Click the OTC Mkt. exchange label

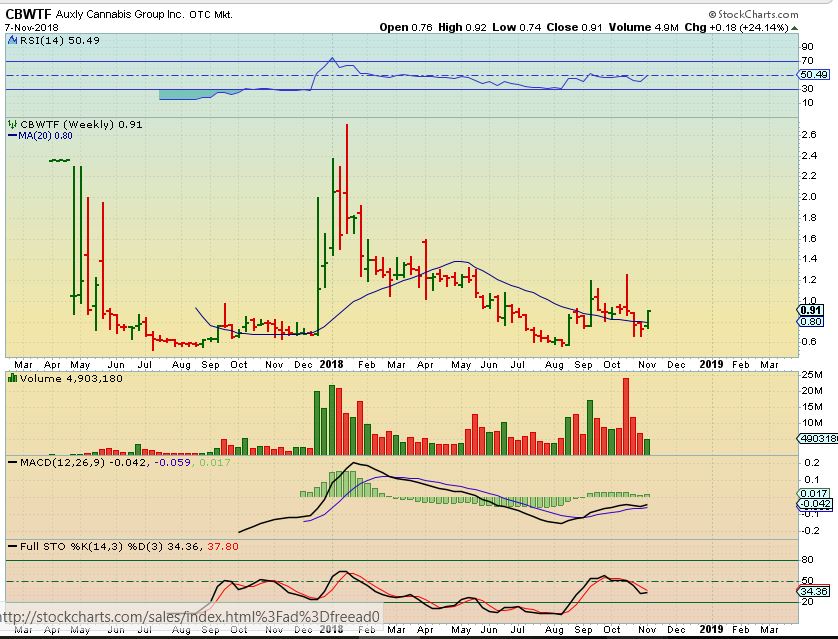pyautogui.click(x=211, y=15)
